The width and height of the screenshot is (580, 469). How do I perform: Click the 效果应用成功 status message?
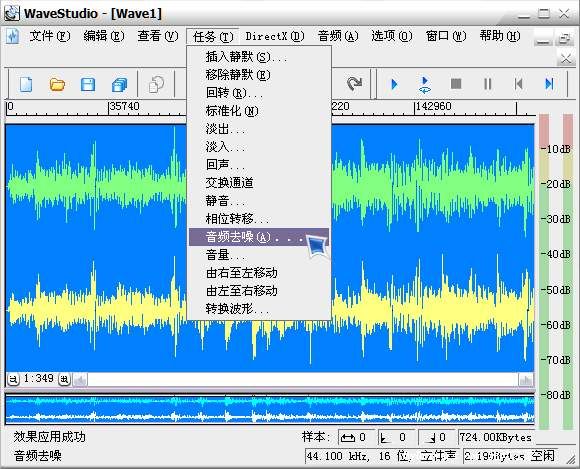click(50, 437)
